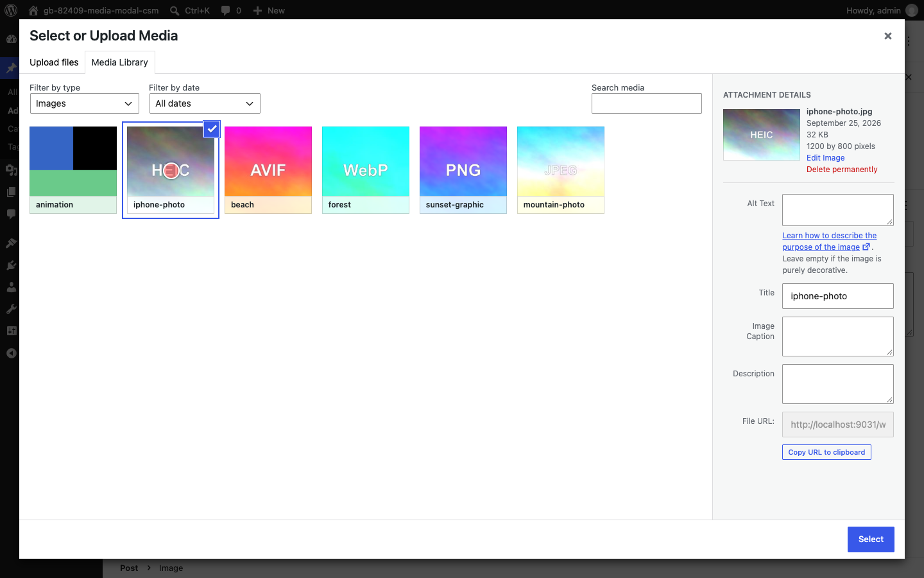Open Media icon in admin sidebar
924x578 pixels.
11,170
